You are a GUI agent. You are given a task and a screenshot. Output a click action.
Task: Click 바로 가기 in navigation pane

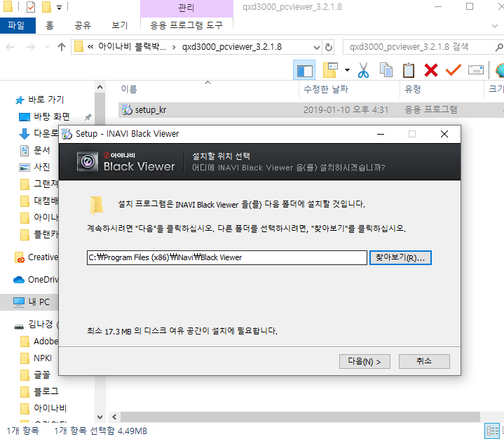(x=46, y=100)
